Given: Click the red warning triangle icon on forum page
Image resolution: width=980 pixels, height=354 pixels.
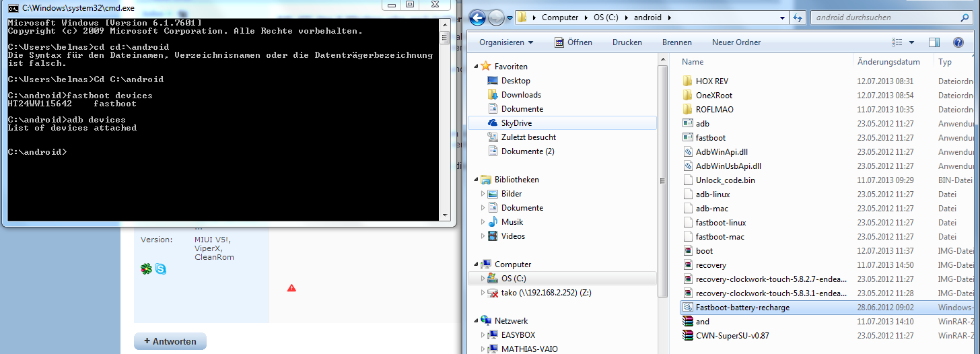Looking at the screenshot, I should click(291, 287).
